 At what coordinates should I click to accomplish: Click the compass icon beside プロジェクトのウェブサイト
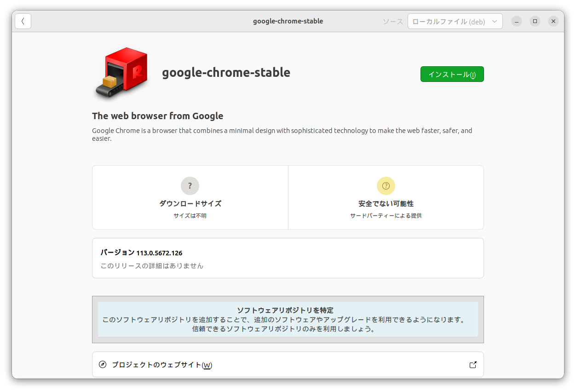(103, 365)
